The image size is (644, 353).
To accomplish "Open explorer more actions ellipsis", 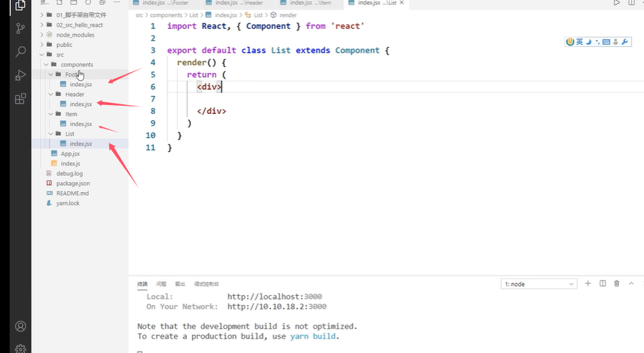I will (117, 2).
